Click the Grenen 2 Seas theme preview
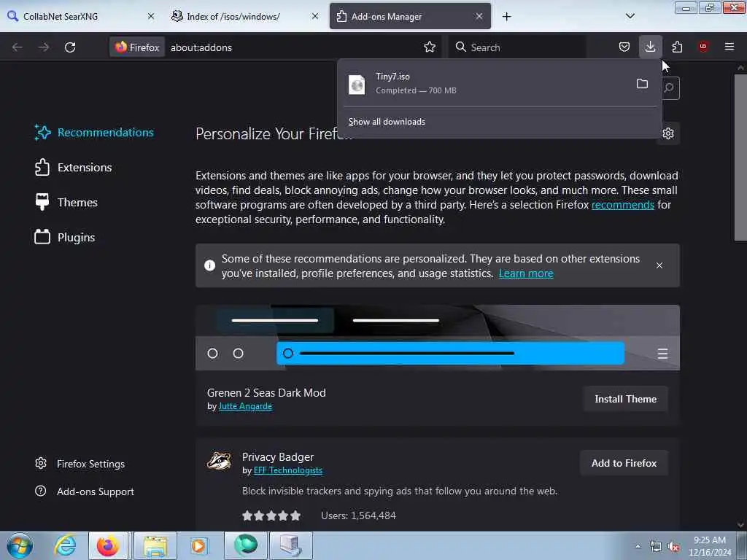Screen dimensions: 747x560 point(438,338)
